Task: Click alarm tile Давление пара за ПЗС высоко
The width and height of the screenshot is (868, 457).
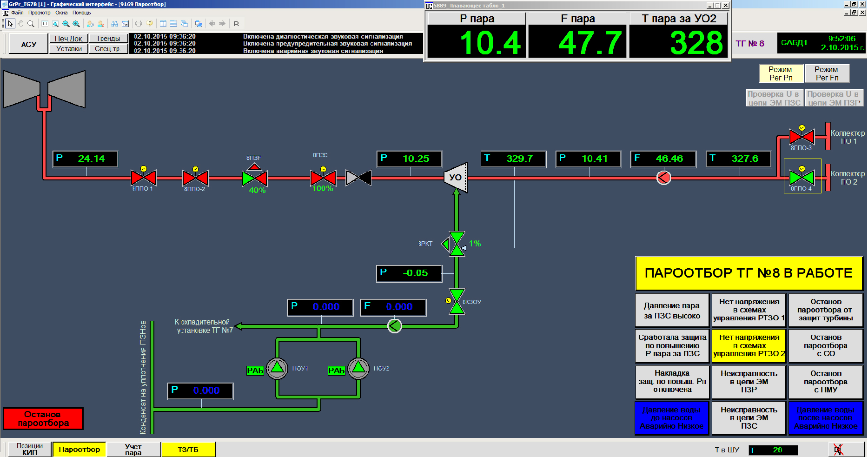Action: (x=672, y=311)
